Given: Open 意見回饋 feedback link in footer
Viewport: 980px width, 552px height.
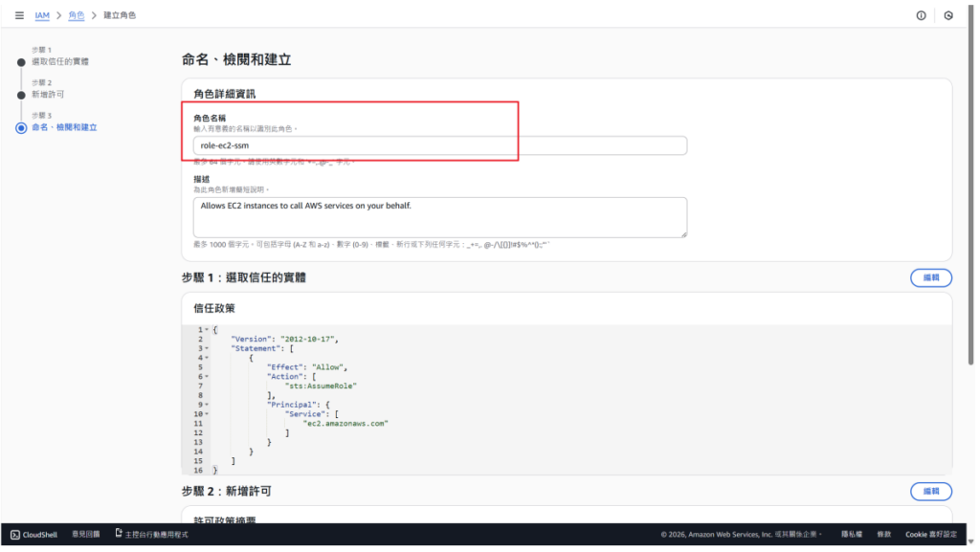Looking at the screenshot, I should (x=85, y=534).
